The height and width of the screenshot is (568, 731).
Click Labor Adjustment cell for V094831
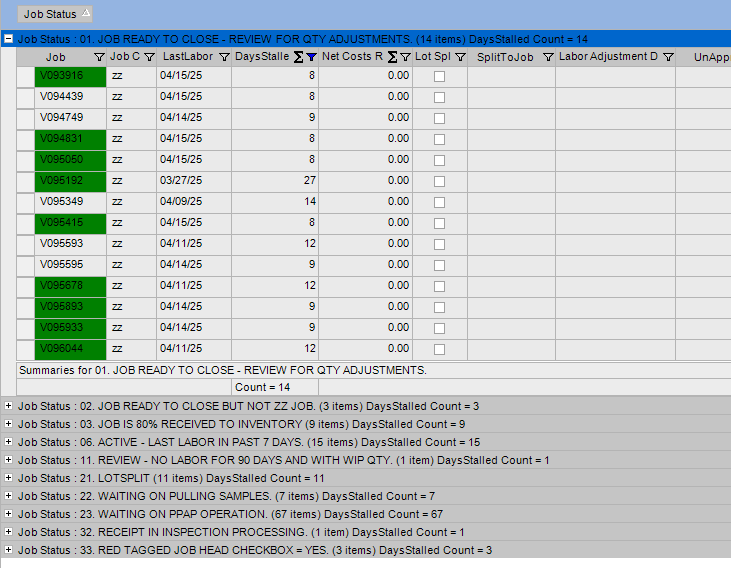pyautogui.click(x=615, y=139)
